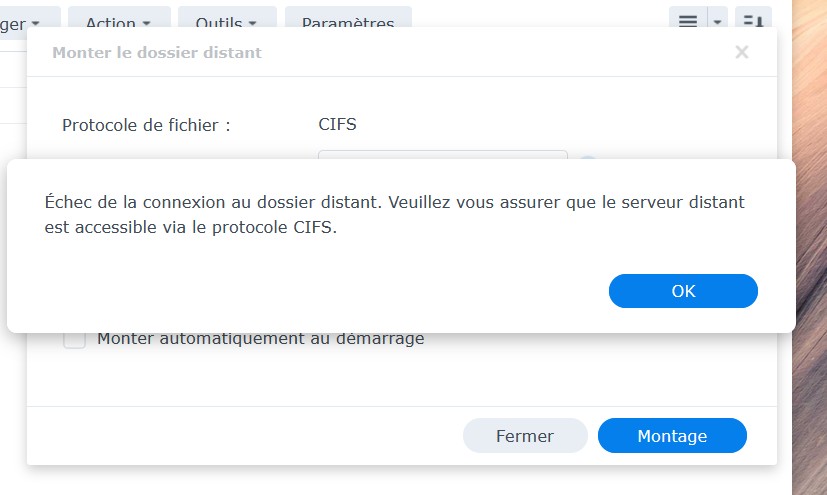Click the text field below CIFS
The height and width of the screenshot is (495, 827).
click(442, 155)
